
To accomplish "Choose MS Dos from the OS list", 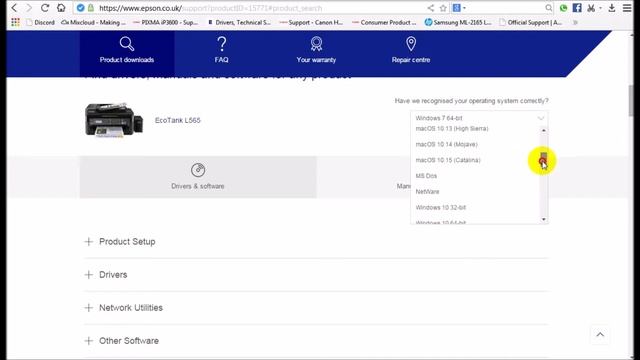I will pos(426,176).
